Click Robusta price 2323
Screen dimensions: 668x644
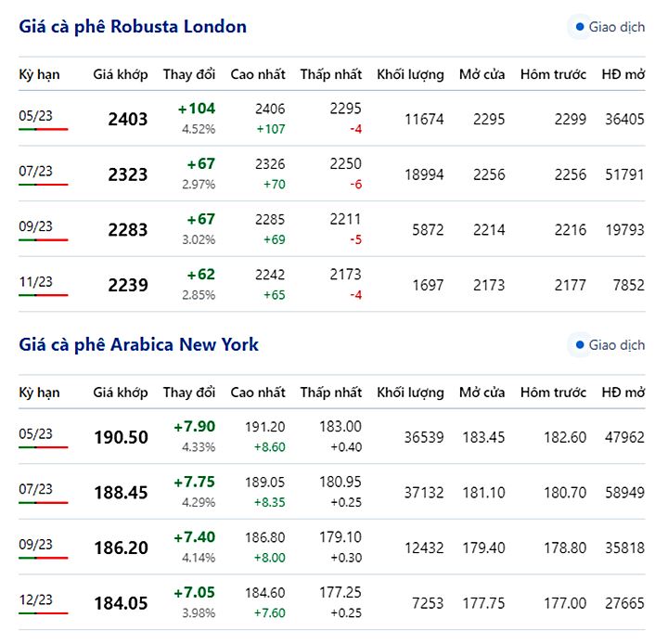point(128,174)
